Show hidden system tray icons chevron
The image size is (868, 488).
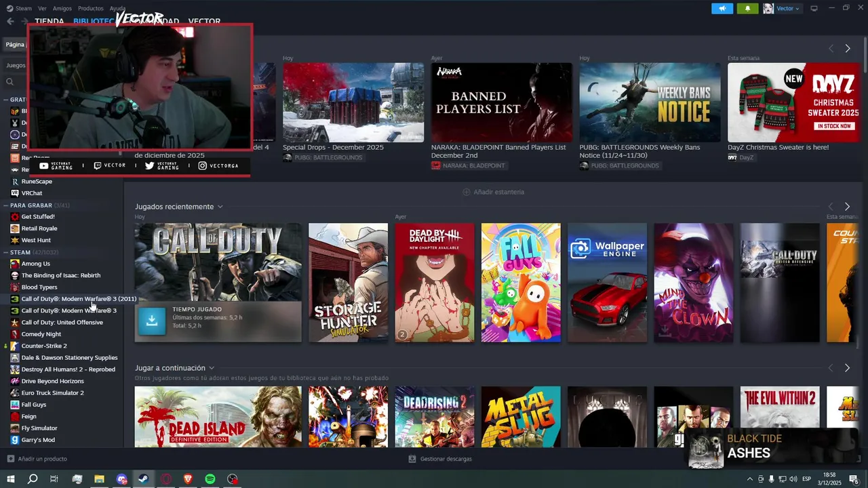click(x=749, y=479)
